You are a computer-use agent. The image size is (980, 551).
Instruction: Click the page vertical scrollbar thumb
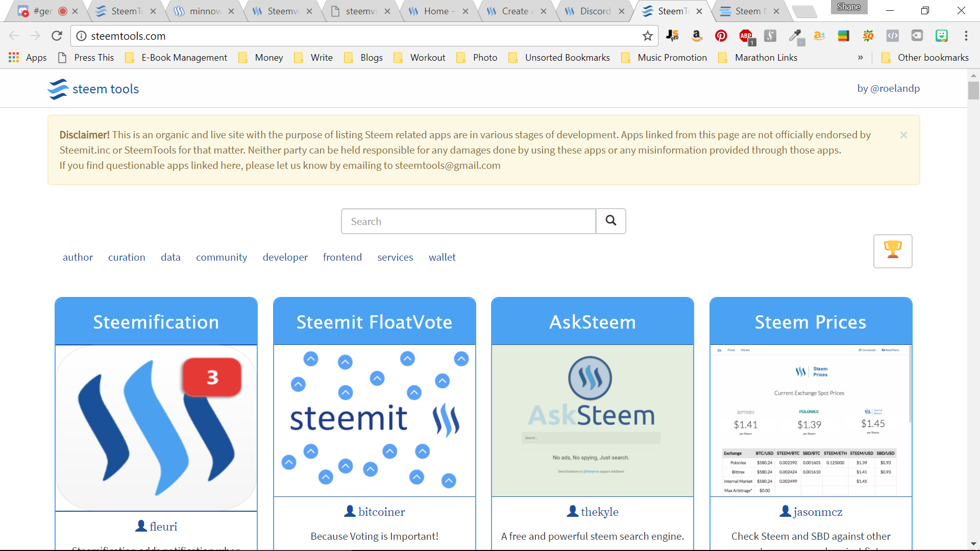click(x=973, y=90)
